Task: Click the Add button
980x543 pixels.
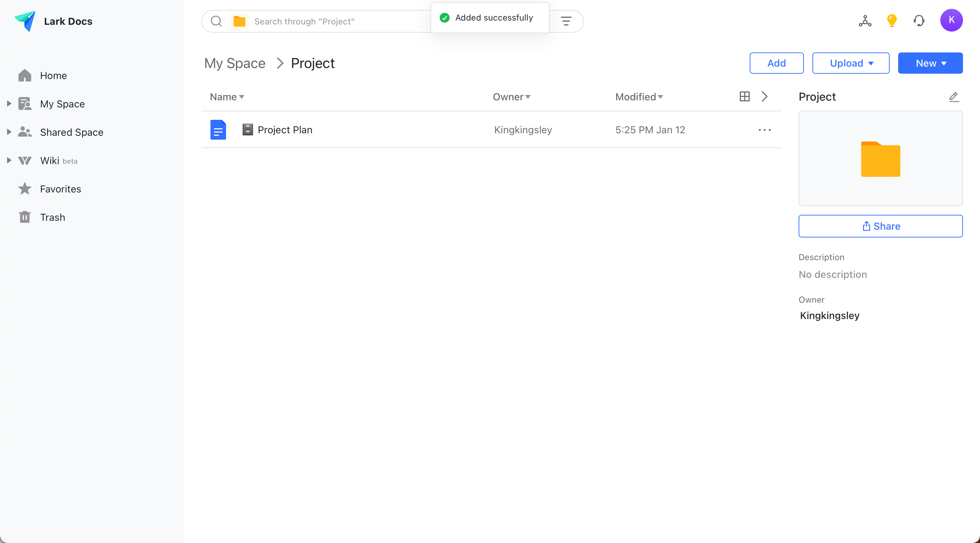Action: pyautogui.click(x=777, y=63)
